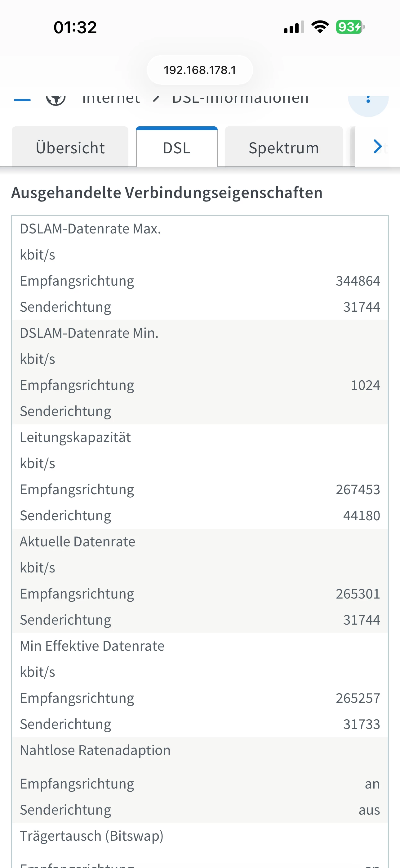Open the hamburger menu in header
The width and height of the screenshot is (400, 868).
coord(22,100)
